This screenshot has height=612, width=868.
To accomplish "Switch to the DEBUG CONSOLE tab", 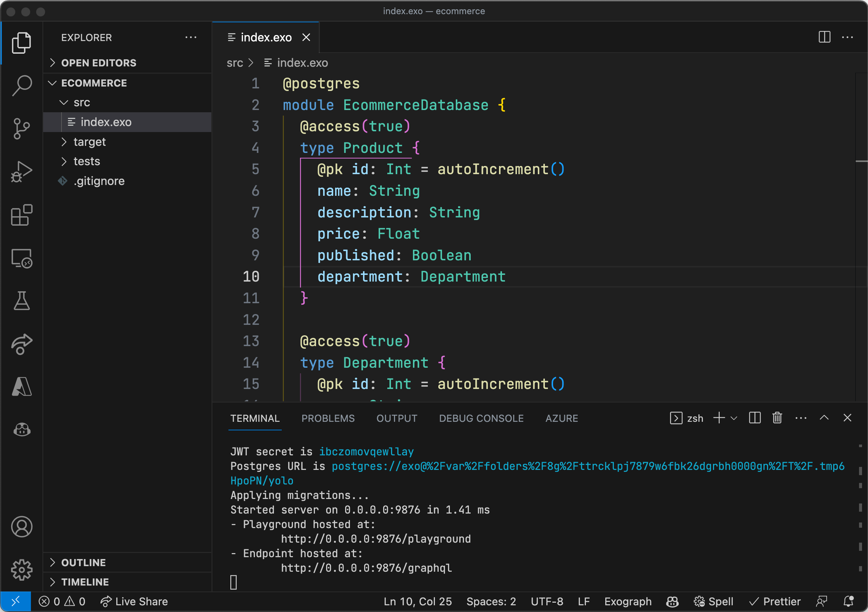I will (481, 418).
